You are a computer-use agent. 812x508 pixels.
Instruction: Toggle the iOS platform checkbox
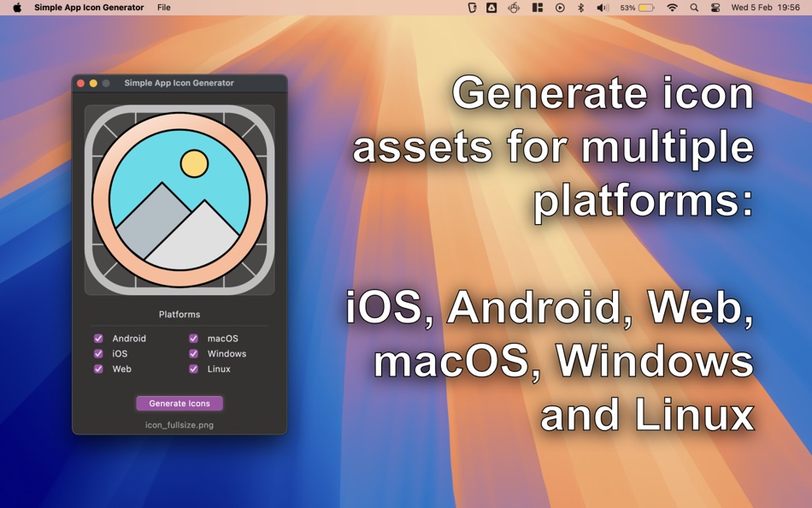tap(98, 353)
